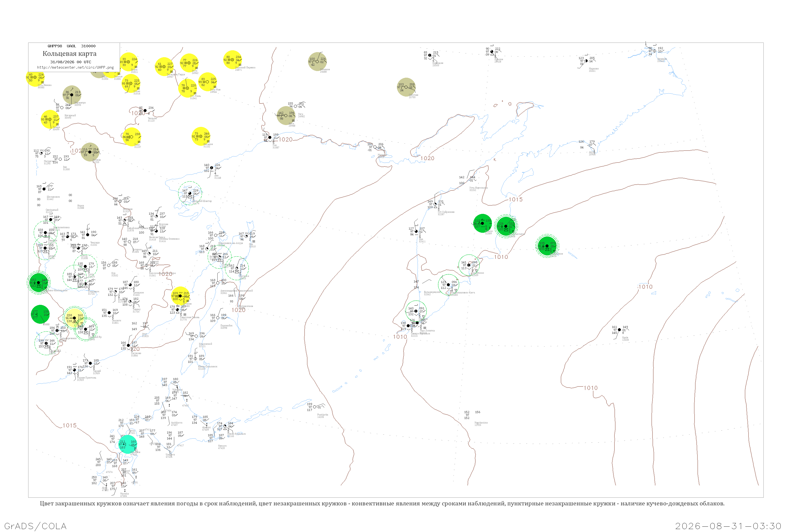Image resolution: width=798 pixels, height=532 pixels.
Task: Click the green Никольское 32618 station circle
Action: 547,246
